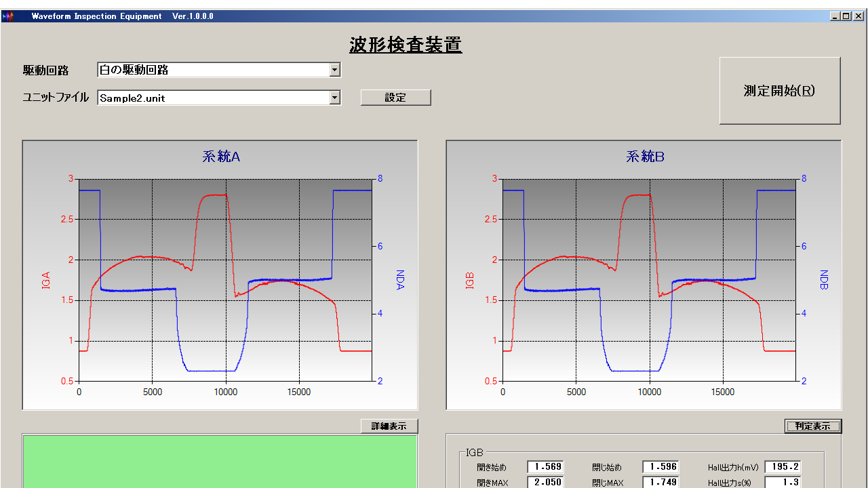The width and height of the screenshot is (868, 488).
Task: Click the application icon in the title bar
Action: pyautogui.click(x=7, y=16)
